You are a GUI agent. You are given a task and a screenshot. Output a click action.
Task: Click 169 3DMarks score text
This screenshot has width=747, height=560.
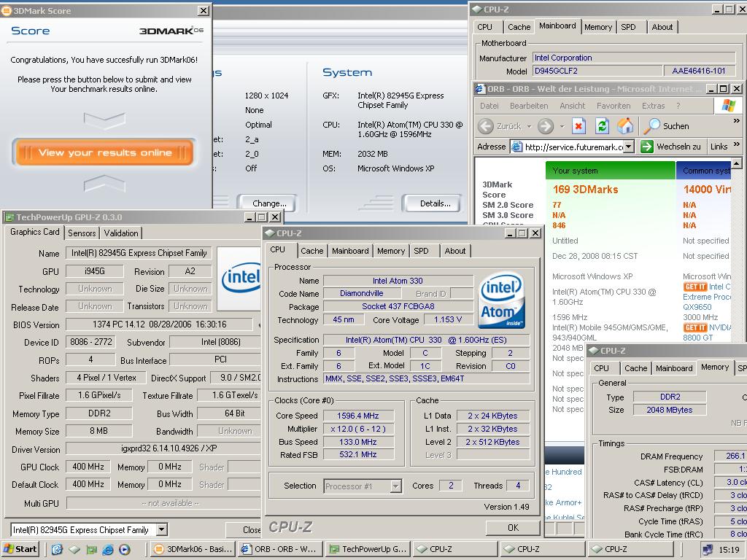[586, 190]
